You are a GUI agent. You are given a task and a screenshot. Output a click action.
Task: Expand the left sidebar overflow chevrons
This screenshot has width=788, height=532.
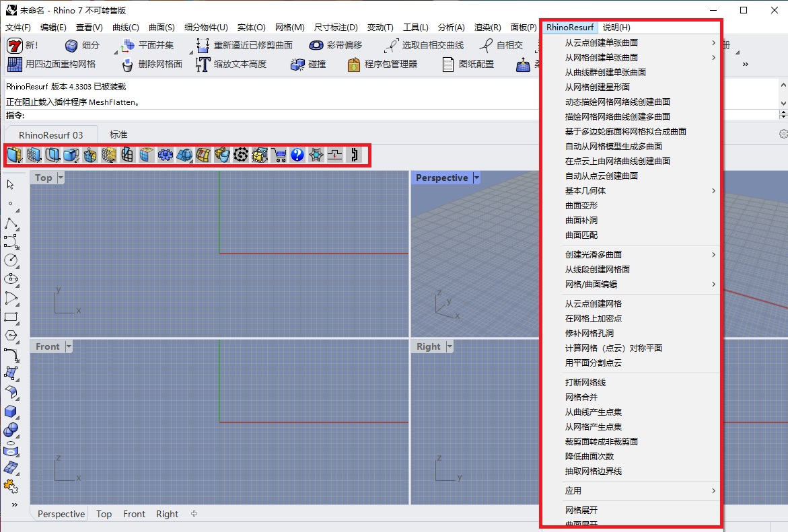point(15,504)
